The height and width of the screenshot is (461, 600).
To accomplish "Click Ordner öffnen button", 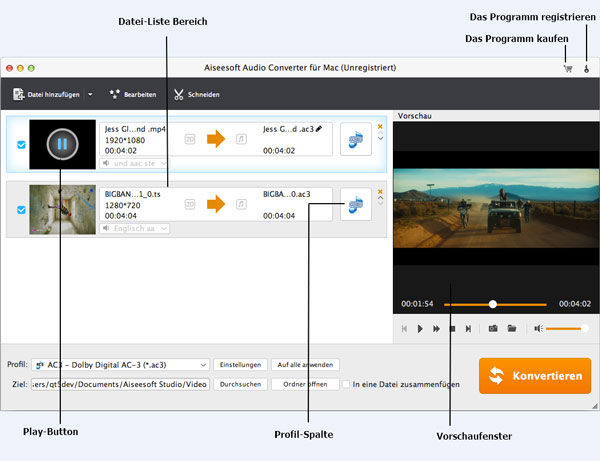I will (x=305, y=384).
